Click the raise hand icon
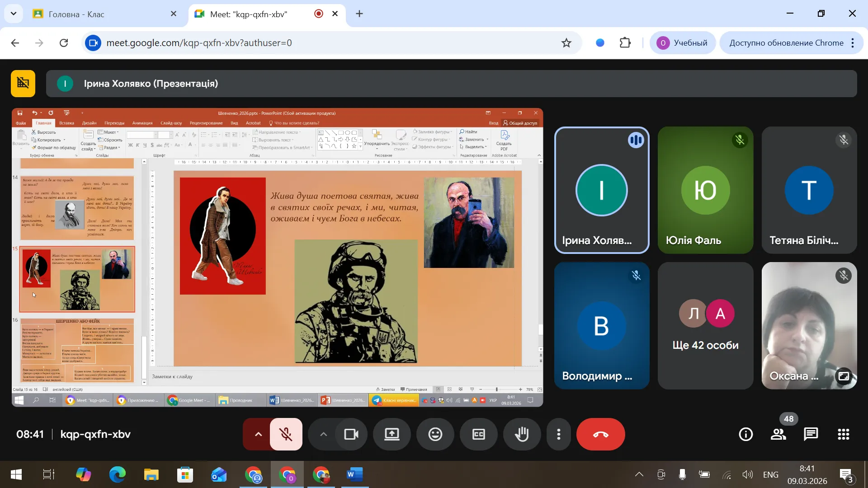Image resolution: width=868 pixels, height=488 pixels. 522,434
